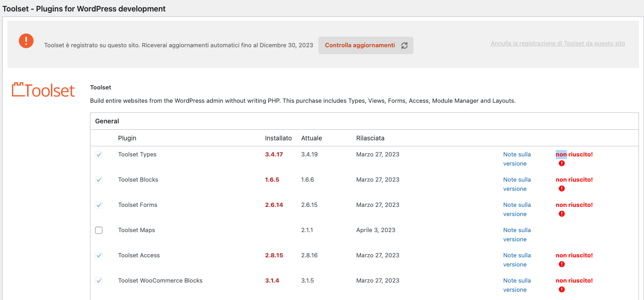Click non riuscito! status for Toolset Types
This screenshot has height=300, width=644.
coord(574,155)
